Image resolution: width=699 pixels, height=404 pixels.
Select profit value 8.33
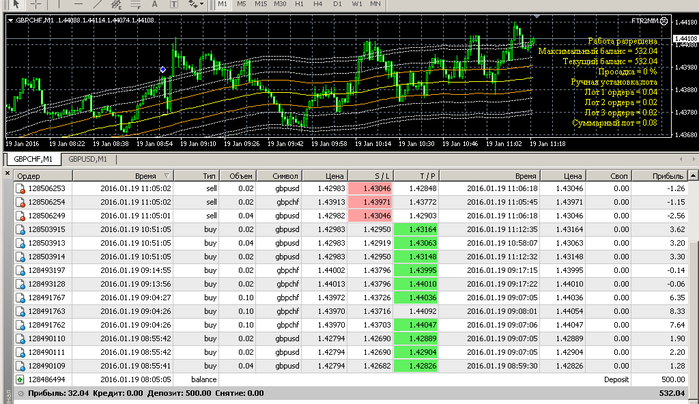[x=677, y=311]
